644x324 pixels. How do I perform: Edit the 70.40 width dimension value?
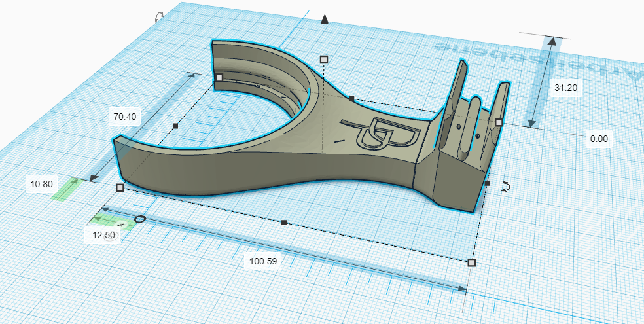click(124, 117)
